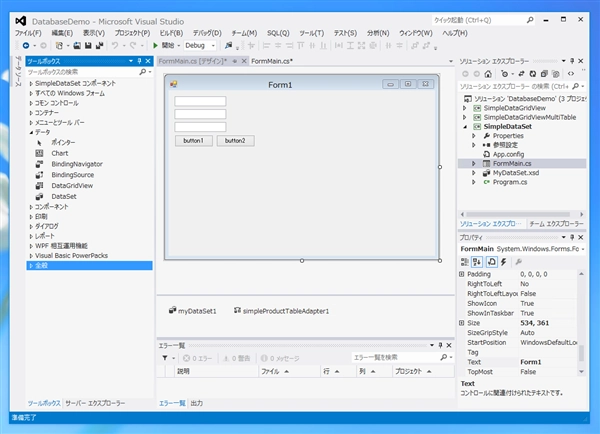Switch to チーム エクスプローラー tab
Image resolution: width=600 pixels, height=434 pixels.
coord(556,224)
